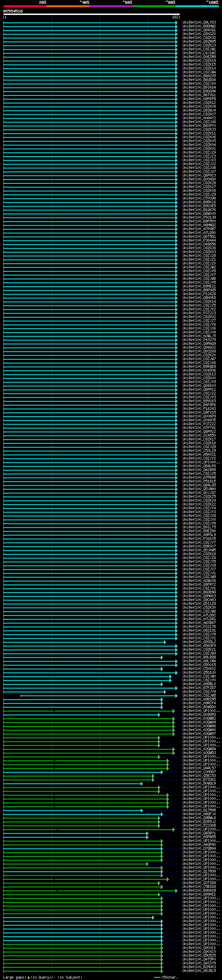Viewport: 222px width, 980px height.
Task: Click the AV554516 query sequence label
Action: [13, 11]
